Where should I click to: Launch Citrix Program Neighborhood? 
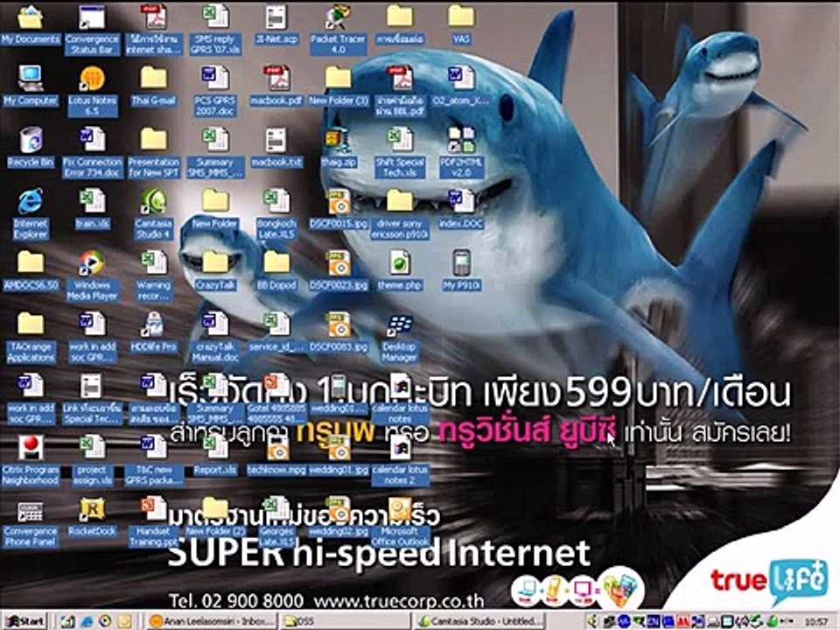point(31,461)
